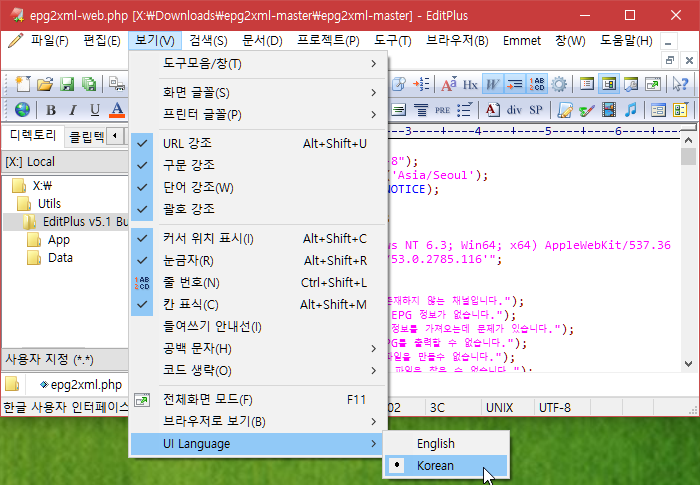The width and height of the screenshot is (700, 485).
Task: Open the UI Language submenu entry
Action: (259, 443)
